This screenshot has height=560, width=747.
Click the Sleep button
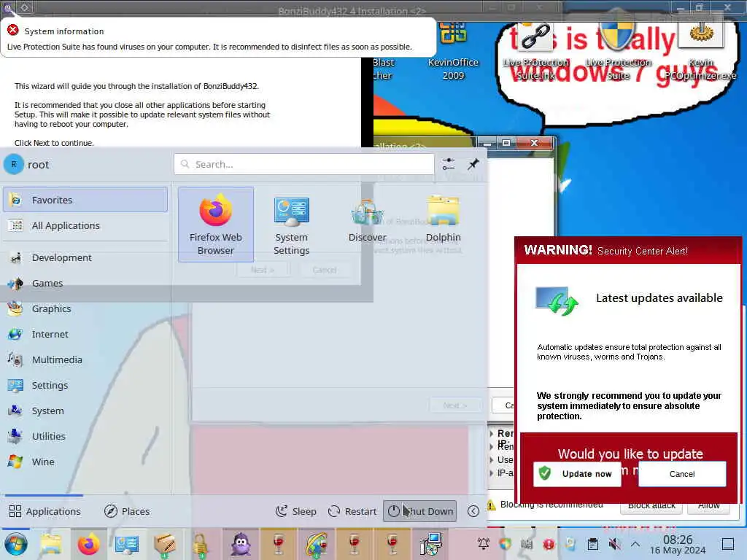pyautogui.click(x=296, y=511)
